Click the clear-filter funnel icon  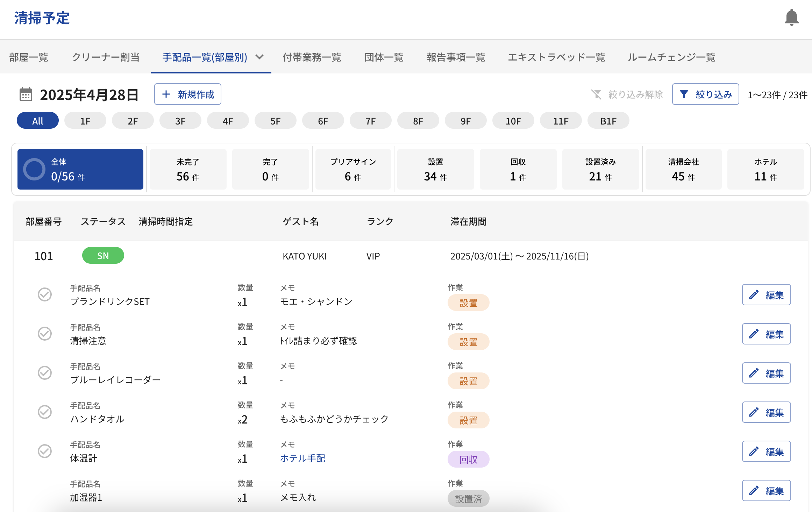[x=596, y=94]
